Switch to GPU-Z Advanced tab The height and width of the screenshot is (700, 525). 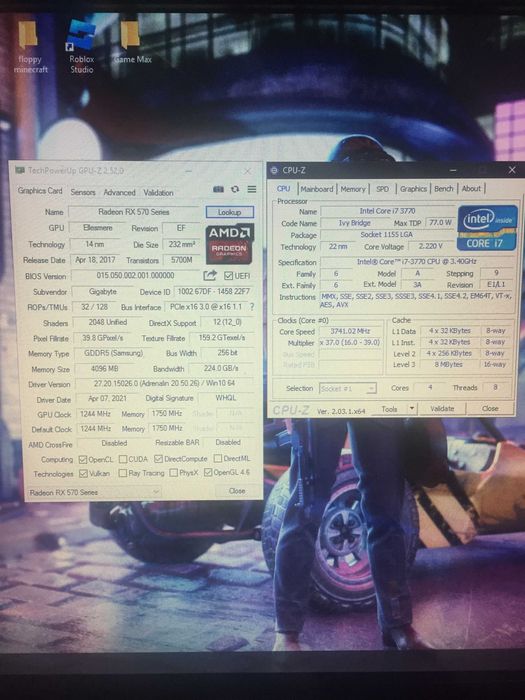119,192
